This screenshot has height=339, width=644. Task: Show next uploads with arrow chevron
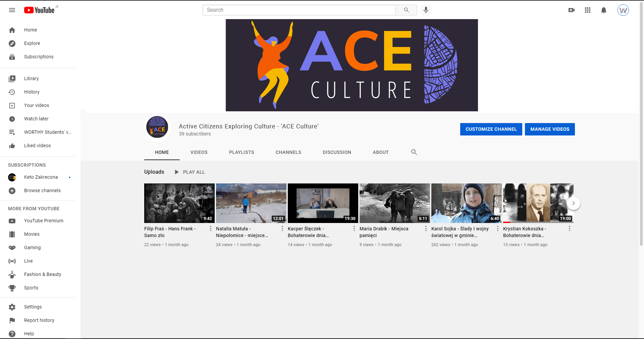(573, 203)
